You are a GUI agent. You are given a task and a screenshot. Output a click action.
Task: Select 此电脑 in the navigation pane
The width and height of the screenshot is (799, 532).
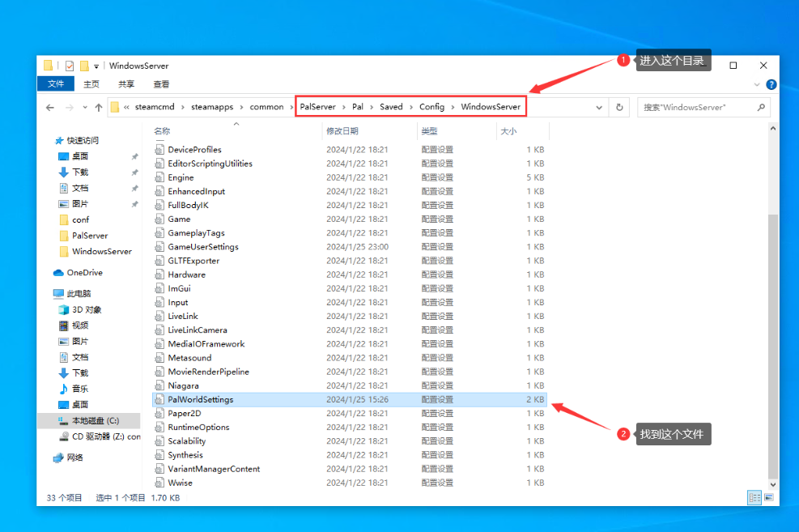(x=79, y=293)
